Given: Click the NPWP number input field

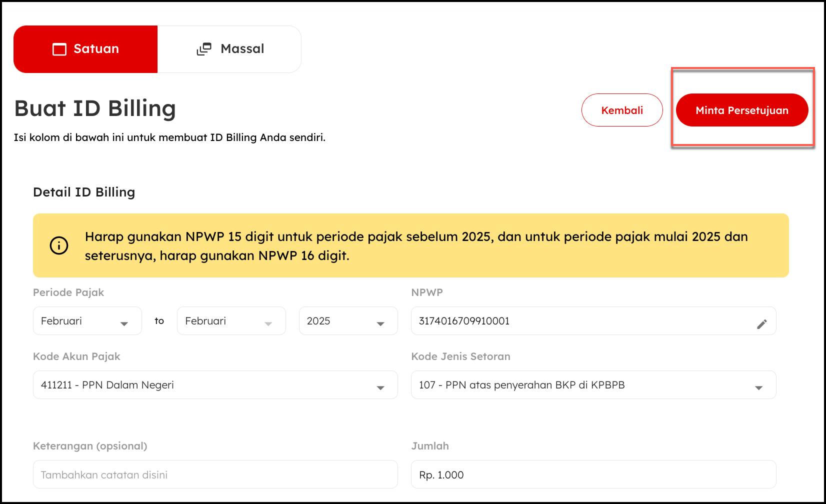Looking at the screenshot, I should click(x=580, y=321).
